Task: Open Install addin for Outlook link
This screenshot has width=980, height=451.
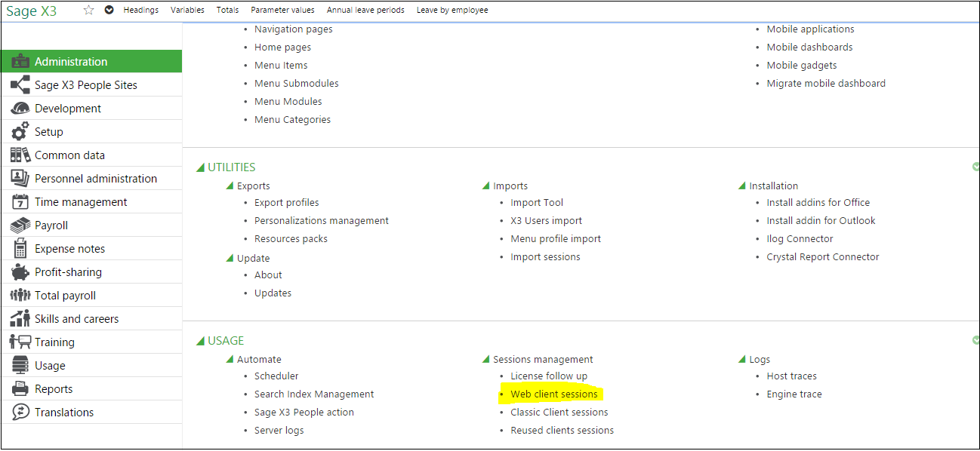Action: [x=821, y=220]
